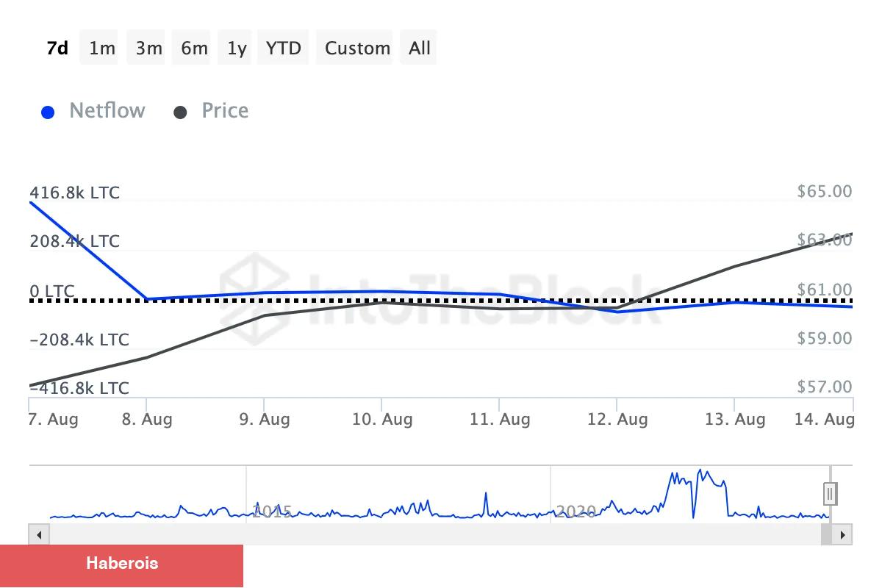Screen dimensions: 882x588
Task: Click the 7. Aug axis label
Action: click(x=54, y=420)
